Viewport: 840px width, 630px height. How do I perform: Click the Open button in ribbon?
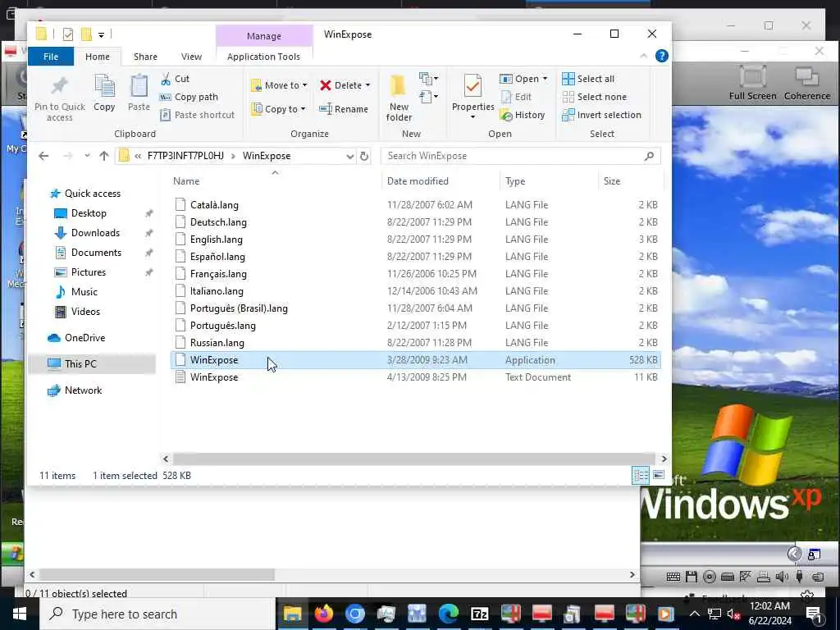(x=519, y=79)
